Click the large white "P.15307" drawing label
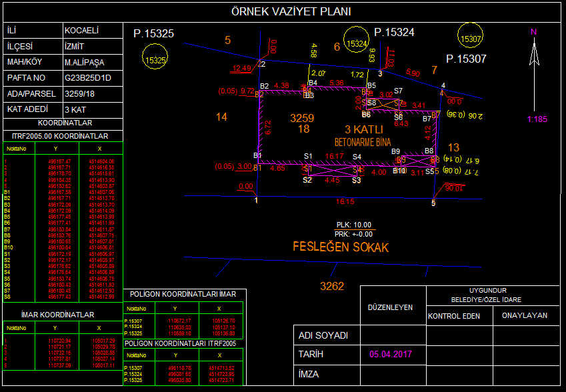566x392 pixels. tap(467, 59)
